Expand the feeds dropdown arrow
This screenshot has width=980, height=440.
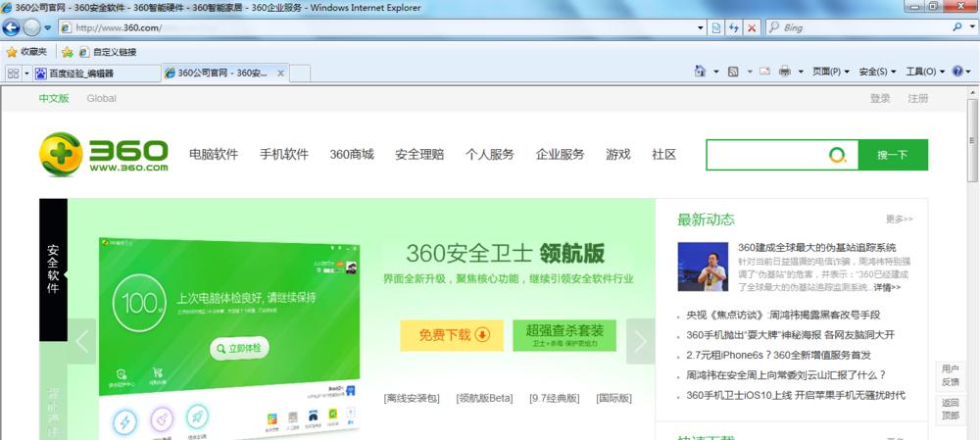coord(750,72)
